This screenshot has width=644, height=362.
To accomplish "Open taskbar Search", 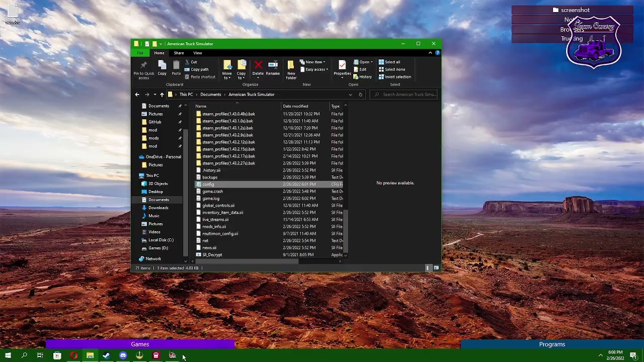I will (24, 355).
